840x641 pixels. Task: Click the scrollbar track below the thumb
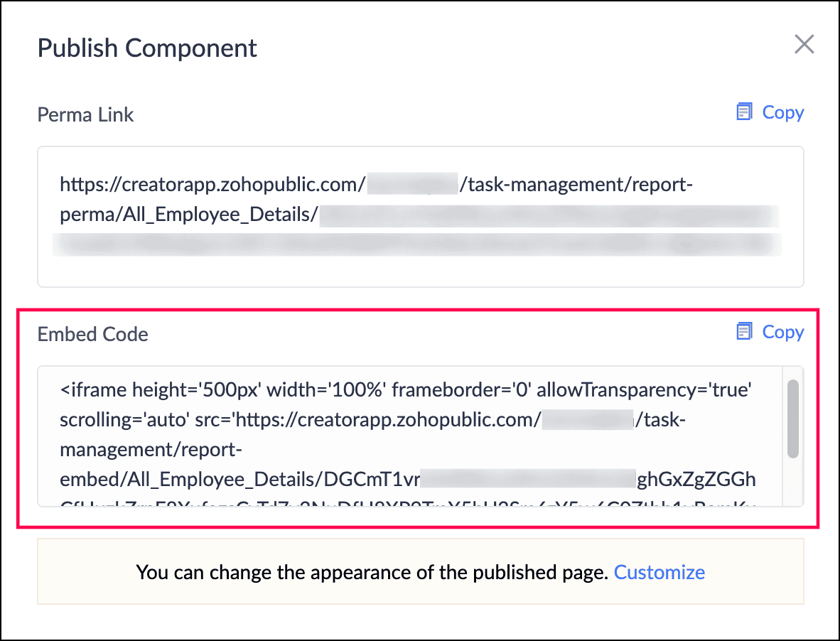793,482
